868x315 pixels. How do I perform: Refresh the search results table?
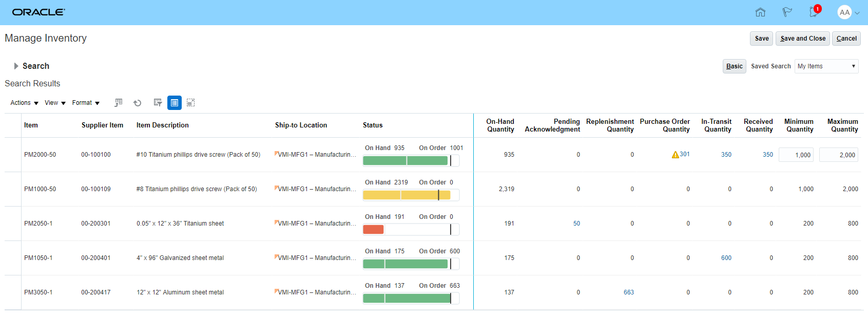[138, 103]
